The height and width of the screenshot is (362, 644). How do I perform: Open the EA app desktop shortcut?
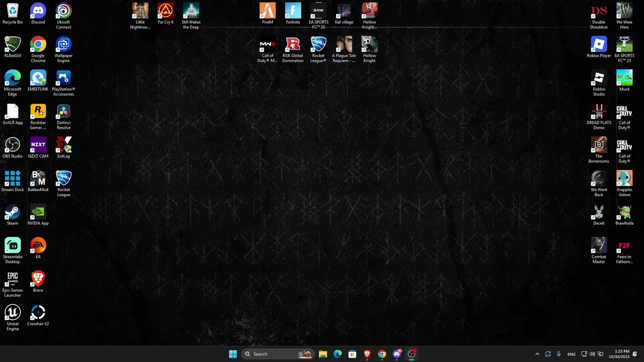point(38,249)
